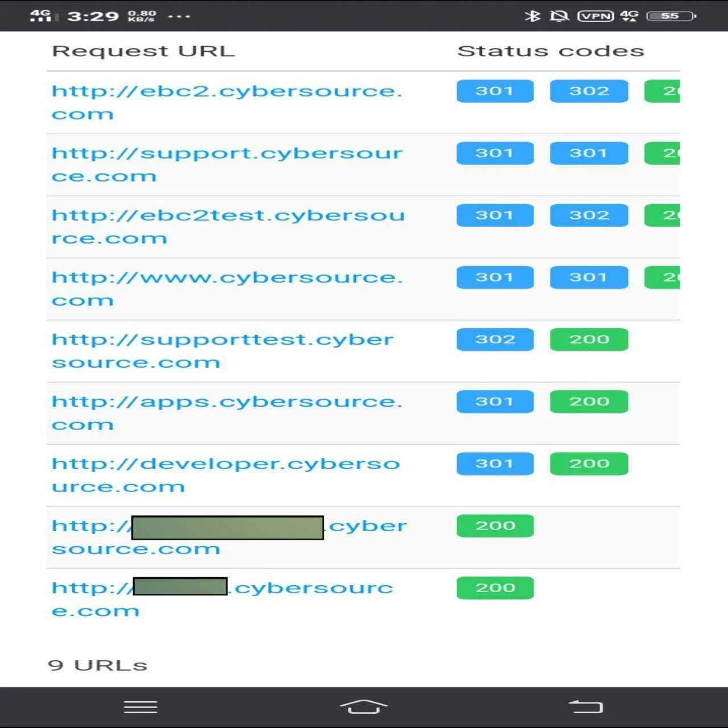Tap the three-dots status bar indicator
Viewport: 728px width, 728px height.
[179, 16]
